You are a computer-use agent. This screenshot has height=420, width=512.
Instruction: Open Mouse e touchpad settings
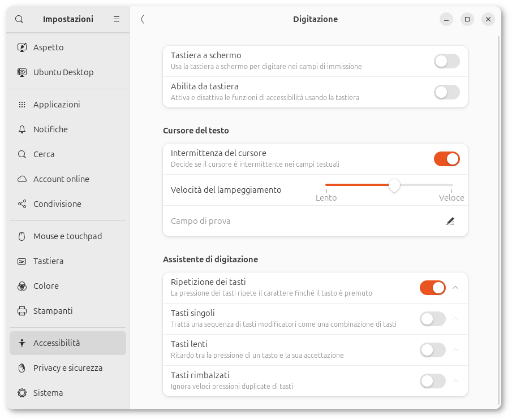[67, 236]
